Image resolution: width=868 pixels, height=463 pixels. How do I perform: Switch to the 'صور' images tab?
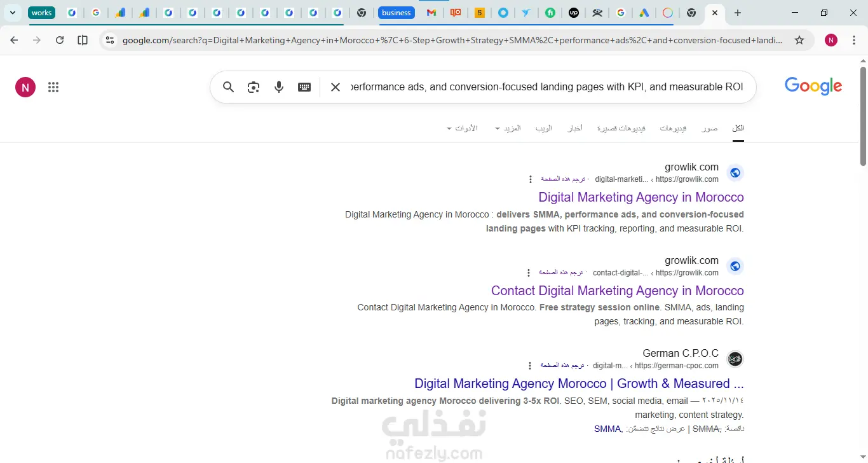click(710, 128)
